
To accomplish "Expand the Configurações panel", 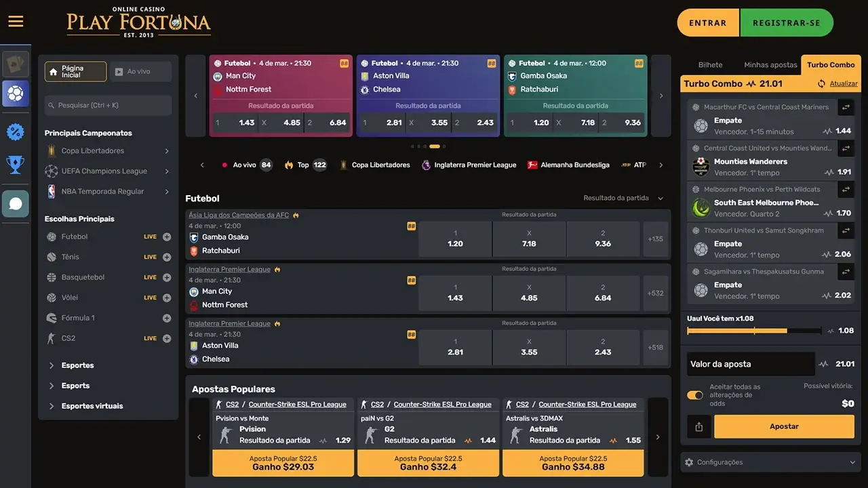I will 770,462.
